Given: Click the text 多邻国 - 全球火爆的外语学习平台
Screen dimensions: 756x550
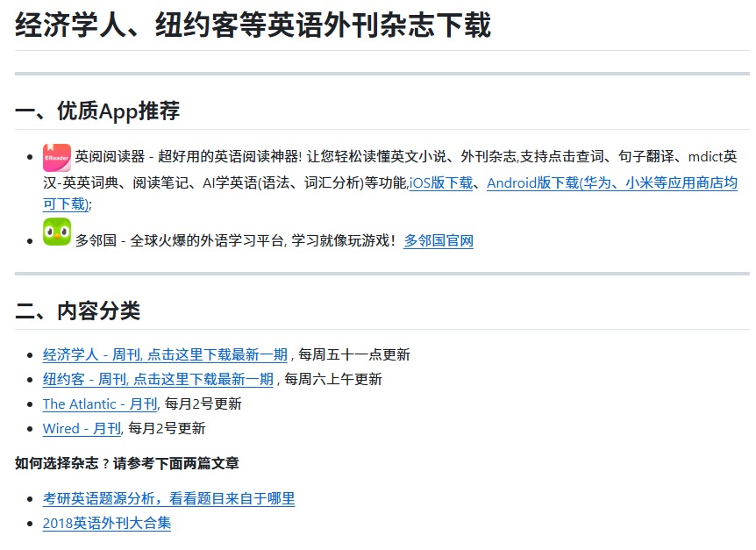Looking at the screenshot, I should (x=180, y=240).
